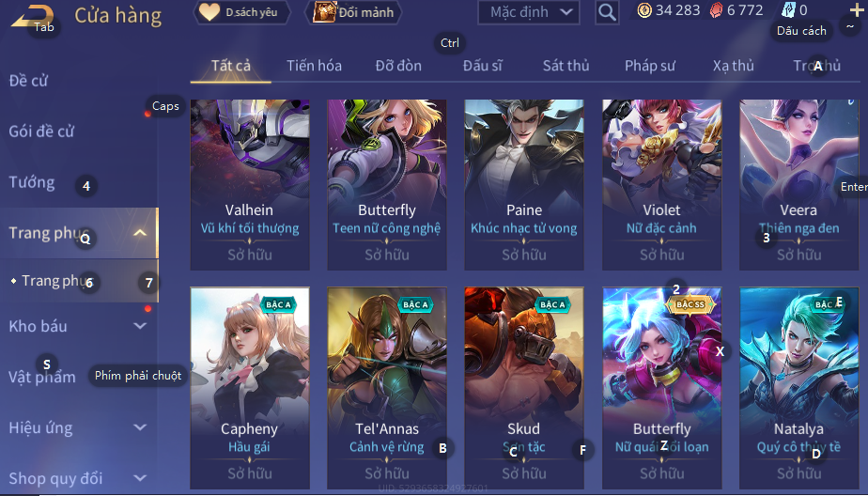Expand the Shop quy đổi section

point(140,478)
